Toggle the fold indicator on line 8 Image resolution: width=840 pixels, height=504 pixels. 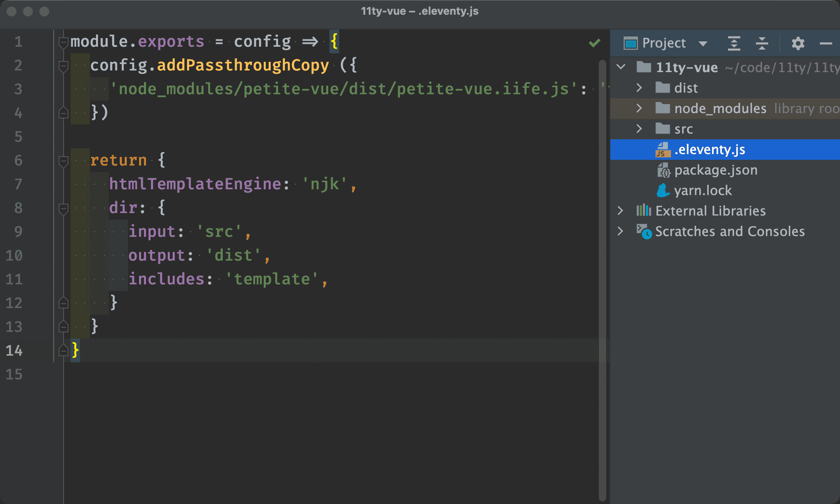click(x=64, y=207)
